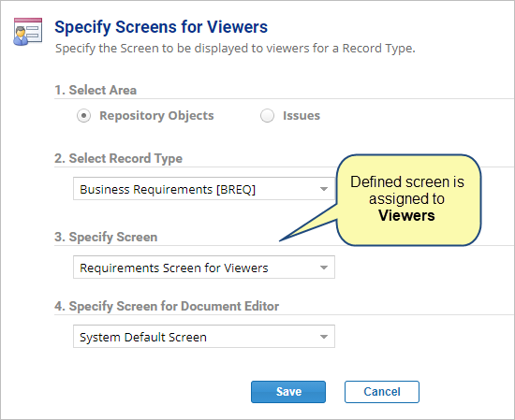Open the Business Requirements [BREQ] dropdown
The image size is (515, 420).
(204, 189)
